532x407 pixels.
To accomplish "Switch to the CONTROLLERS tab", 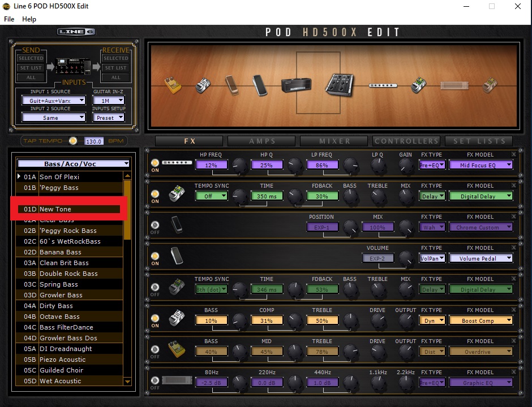I will click(x=406, y=141).
